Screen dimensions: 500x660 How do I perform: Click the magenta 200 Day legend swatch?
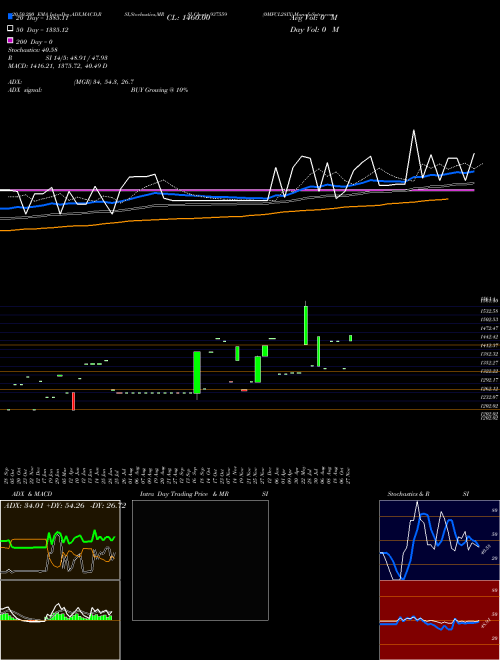tap(10, 40)
